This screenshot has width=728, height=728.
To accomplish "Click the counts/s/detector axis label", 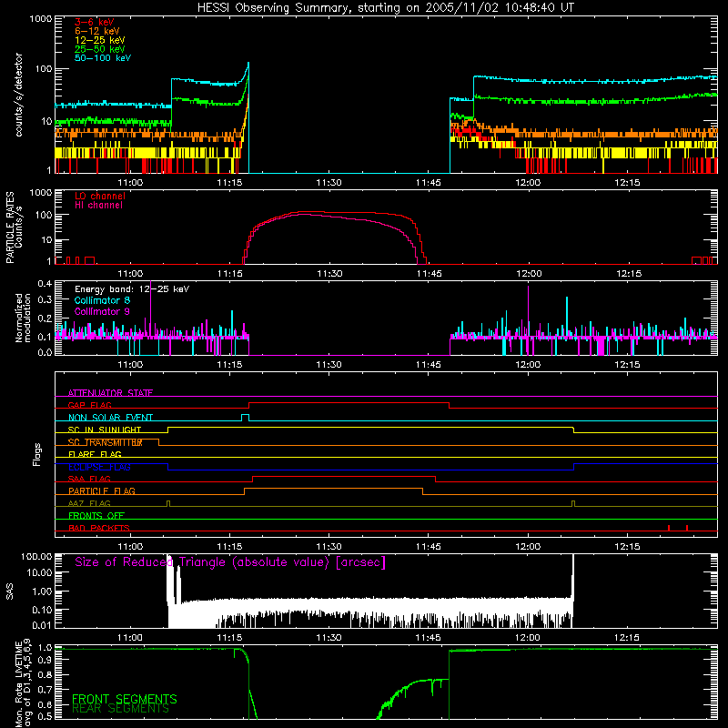I will [18, 95].
